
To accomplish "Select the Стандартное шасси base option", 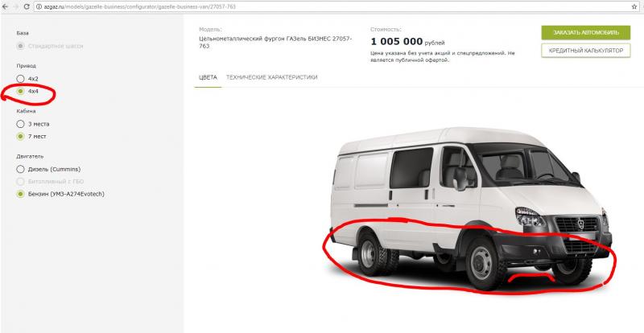I will (x=50, y=46).
